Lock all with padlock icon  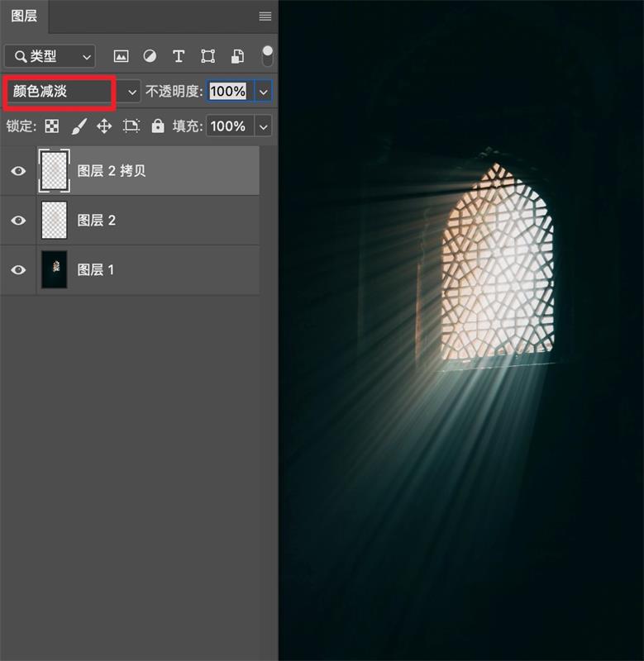[158, 126]
